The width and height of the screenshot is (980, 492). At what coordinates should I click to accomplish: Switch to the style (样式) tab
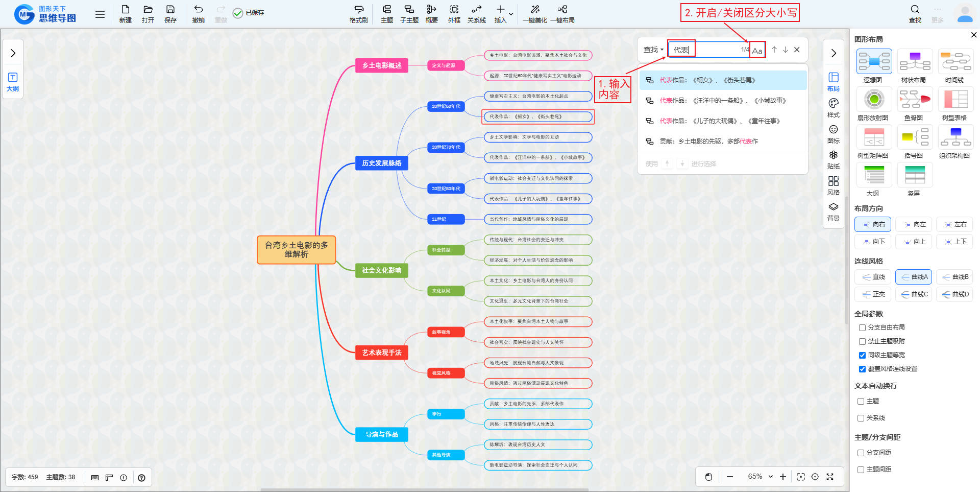[833, 108]
